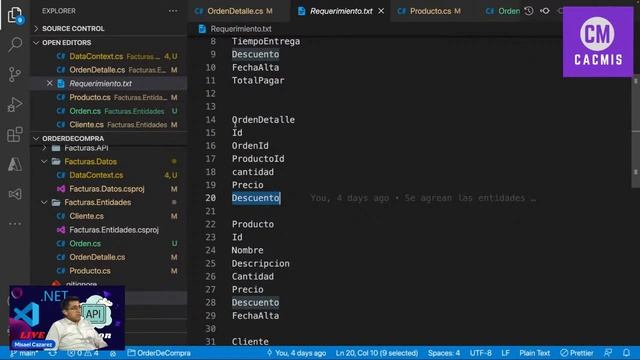Click 'TotalPagar' on line 11
The height and width of the screenshot is (360, 640).
pos(258,80)
